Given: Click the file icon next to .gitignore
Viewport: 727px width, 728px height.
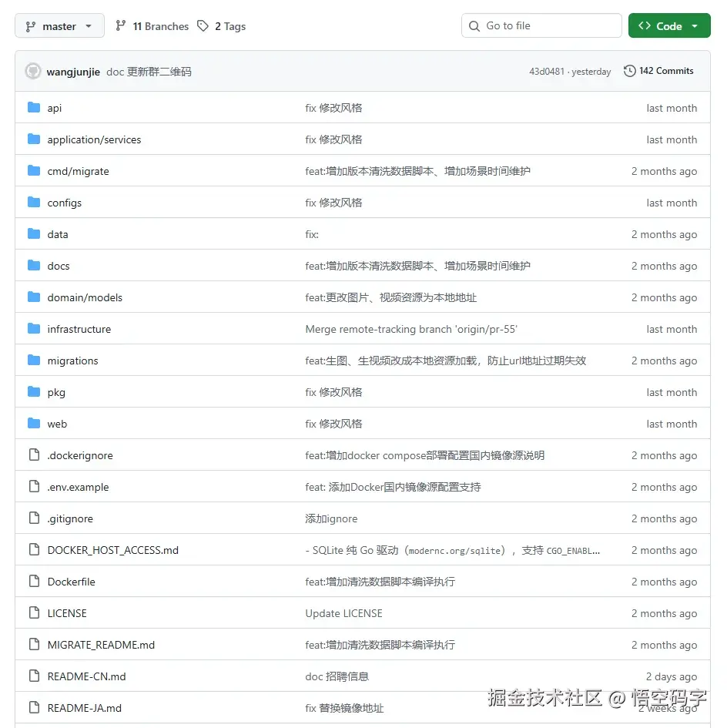Looking at the screenshot, I should point(34,518).
